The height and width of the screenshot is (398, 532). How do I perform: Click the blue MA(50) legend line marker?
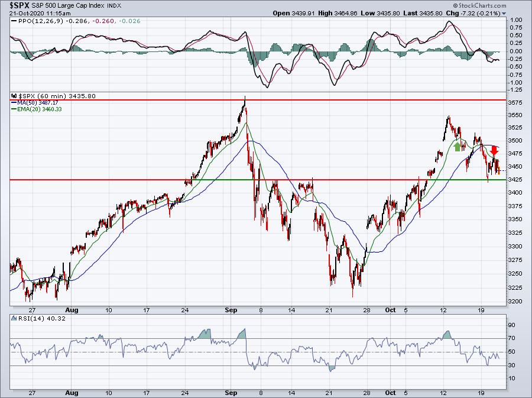click(x=14, y=102)
